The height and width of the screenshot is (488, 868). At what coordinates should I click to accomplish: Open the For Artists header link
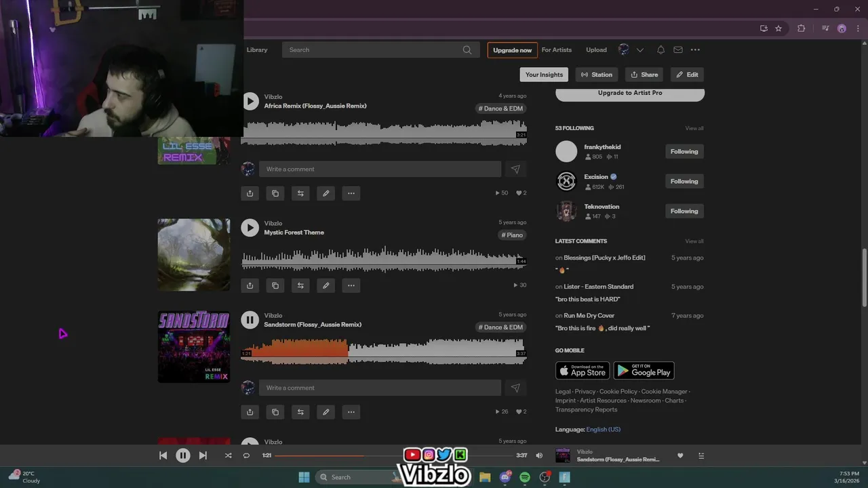coord(557,50)
